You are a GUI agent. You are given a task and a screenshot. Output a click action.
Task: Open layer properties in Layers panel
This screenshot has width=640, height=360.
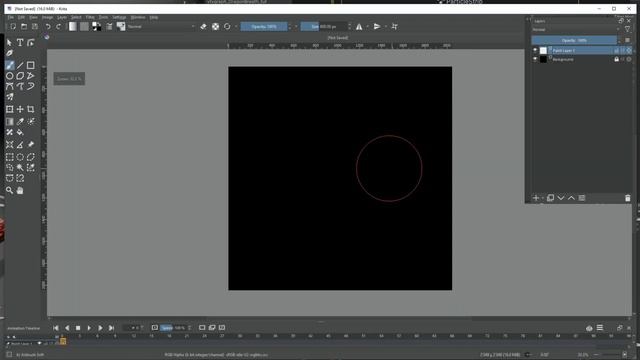(582, 198)
